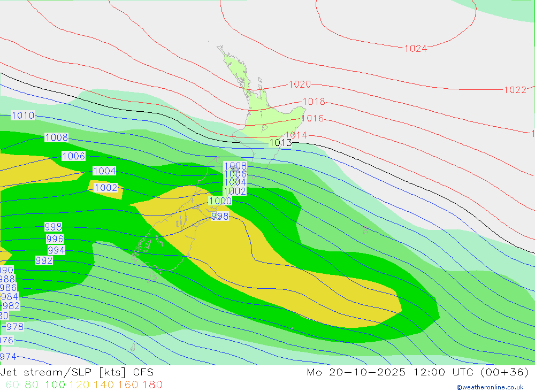The image size is (535, 392).
Task: Click the red legend value 180
Action: coord(152,385)
